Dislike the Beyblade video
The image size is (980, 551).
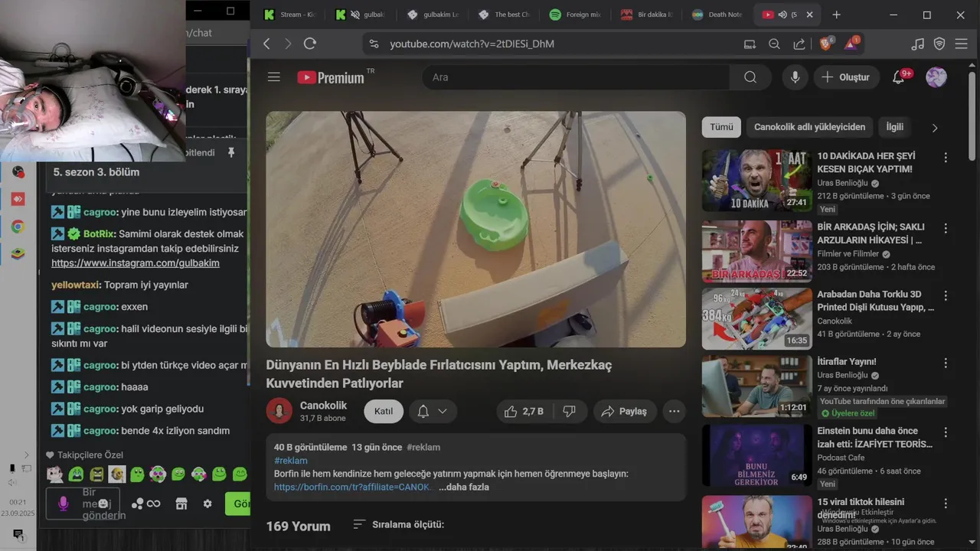pos(570,411)
